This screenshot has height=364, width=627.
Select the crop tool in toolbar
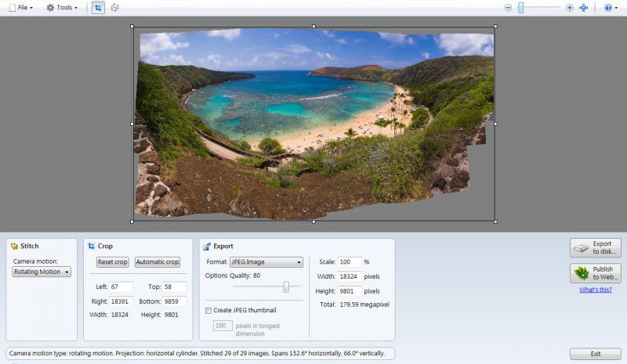[x=98, y=8]
